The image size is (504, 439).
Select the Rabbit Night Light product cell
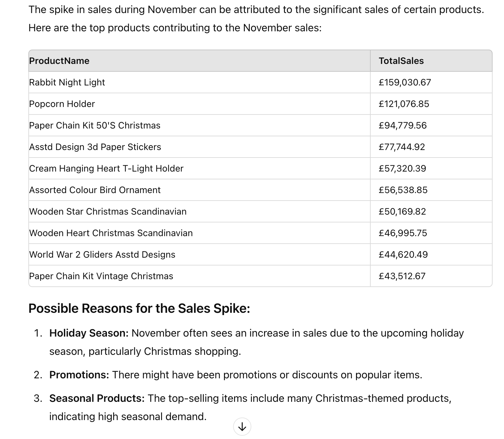(x=67, y=83)
